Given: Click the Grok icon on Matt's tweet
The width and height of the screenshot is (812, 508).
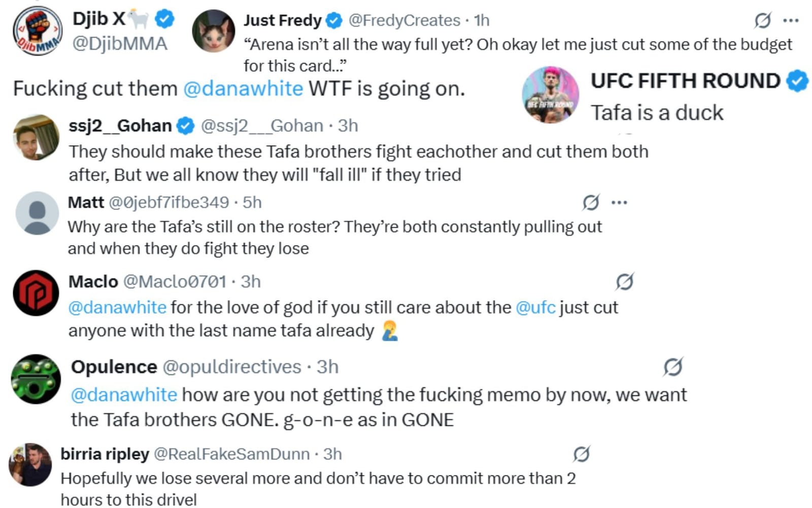Looking at the screenshot, I should click(591, 202).
